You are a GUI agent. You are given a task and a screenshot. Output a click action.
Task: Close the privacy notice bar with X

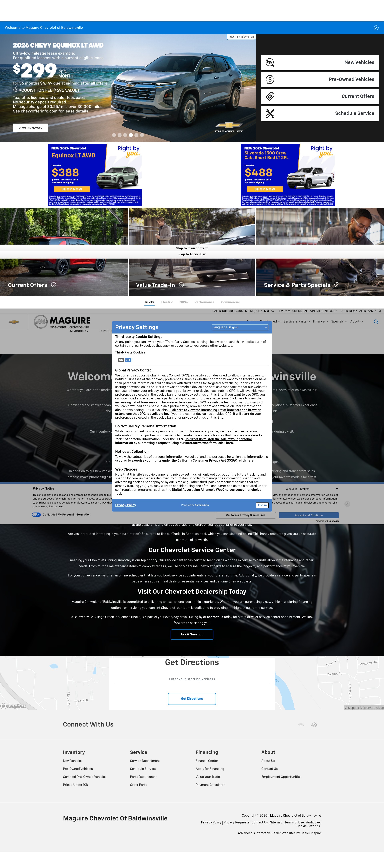pyautogui.click(x=348, y=504)
